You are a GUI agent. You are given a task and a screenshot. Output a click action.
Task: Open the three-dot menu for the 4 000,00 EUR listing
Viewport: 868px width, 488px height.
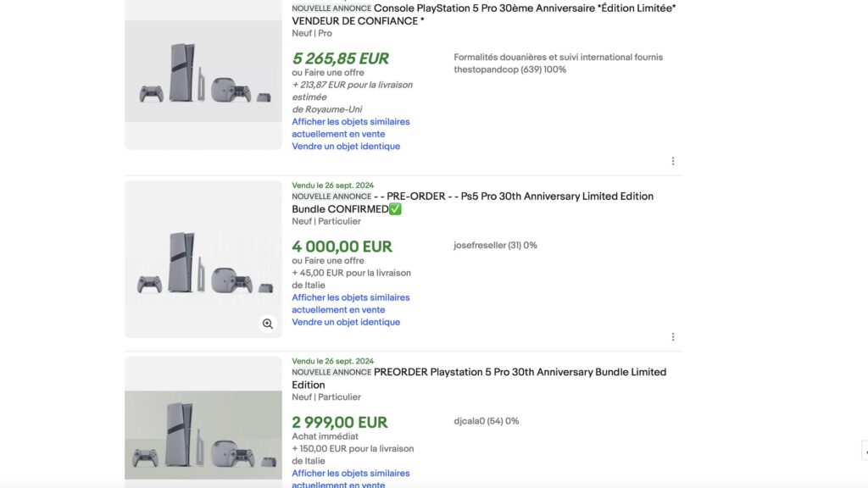(x=672, y=337)
